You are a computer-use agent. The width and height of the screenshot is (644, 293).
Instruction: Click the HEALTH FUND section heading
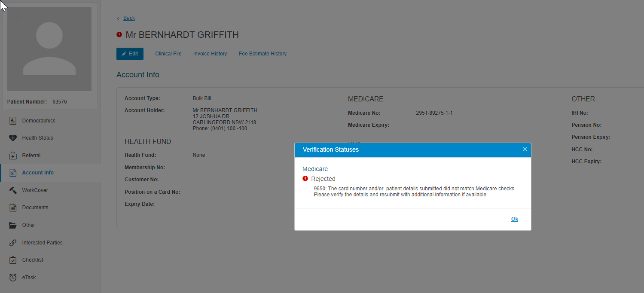(148, 142)
